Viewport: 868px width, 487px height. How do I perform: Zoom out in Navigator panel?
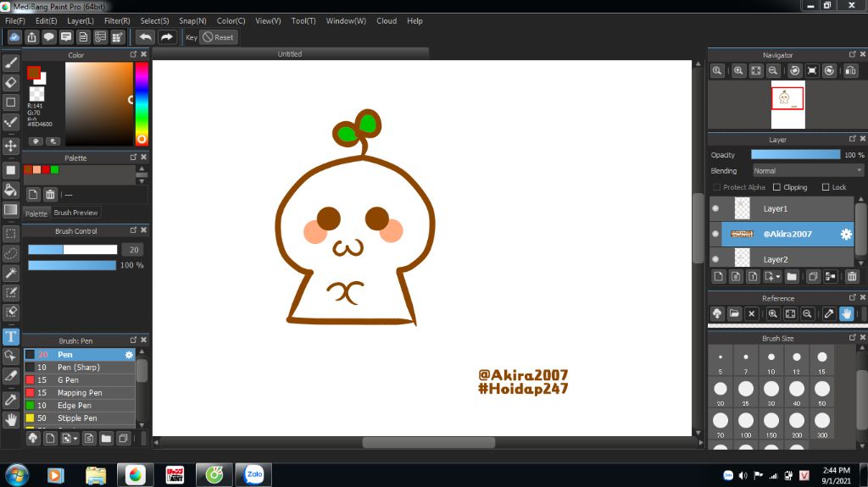773,71
